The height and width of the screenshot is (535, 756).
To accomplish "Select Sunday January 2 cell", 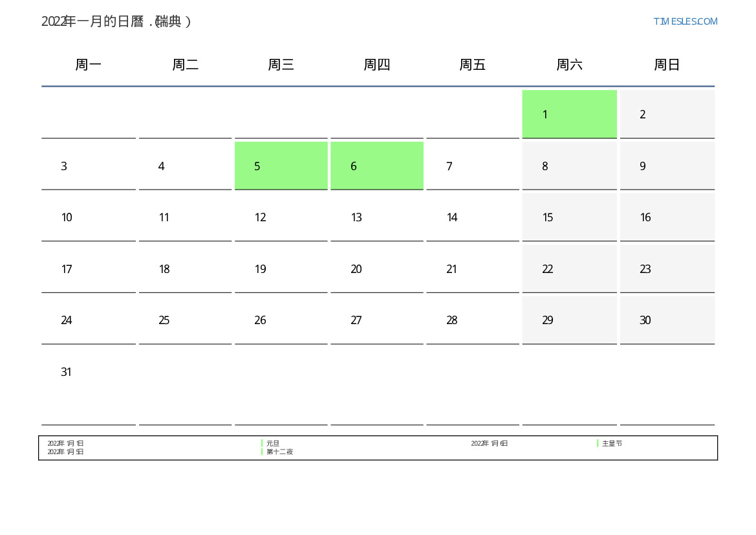I will tap(667, 115).
